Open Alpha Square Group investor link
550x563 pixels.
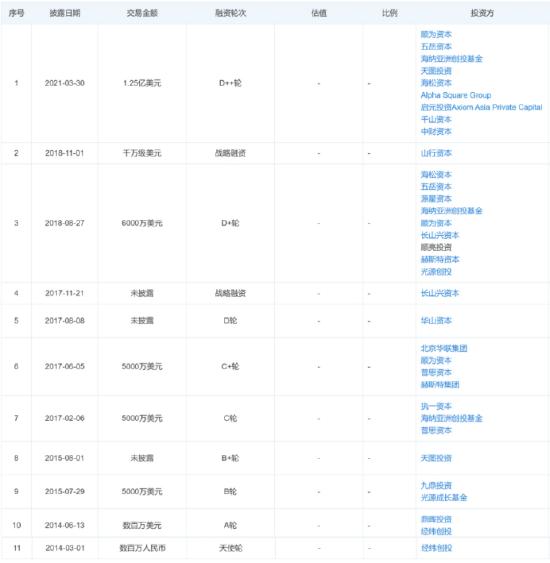pyautogui.click(x=456, y=95)
